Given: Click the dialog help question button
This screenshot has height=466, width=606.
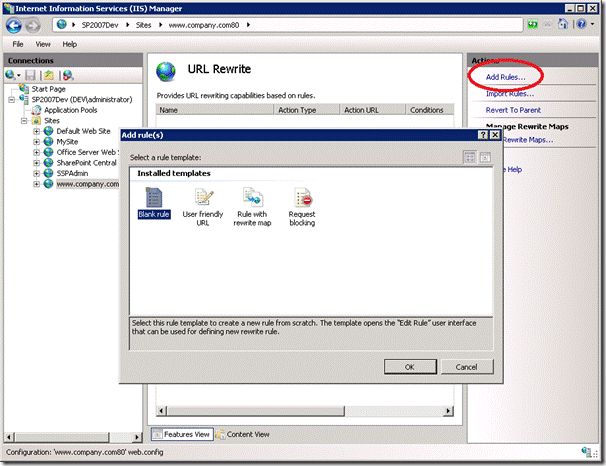Looking at the screenshot, I should (x=483, y=135).
